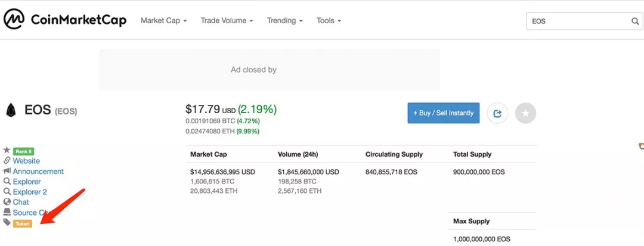Open the Market Cap dropdown menu
Image resolution: width=644 pixels, height=246 pixels.
pyautogui.click(x=163, y=21)
